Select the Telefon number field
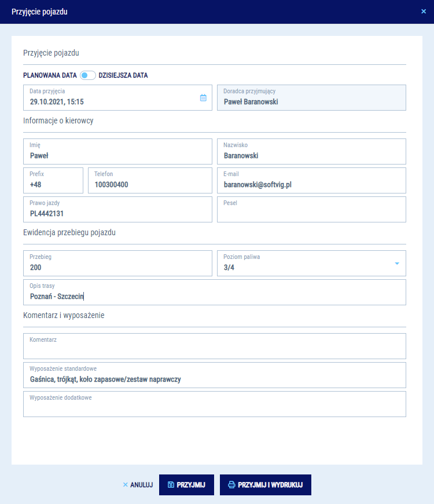 click(x=150, y=181)
